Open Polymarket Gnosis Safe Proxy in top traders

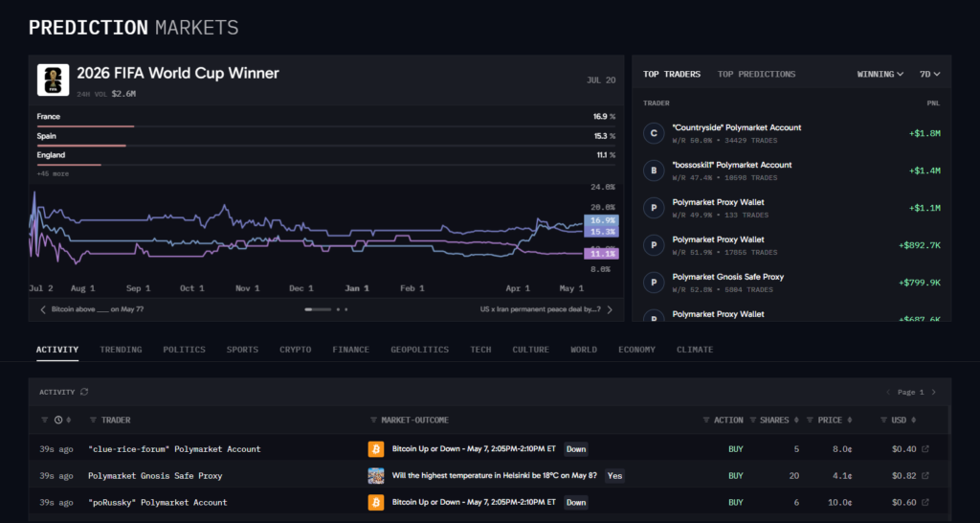coord(727,277)
